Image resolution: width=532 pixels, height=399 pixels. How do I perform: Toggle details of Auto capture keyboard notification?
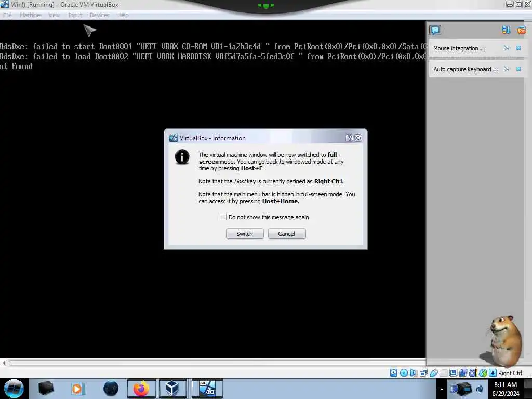tap(506, 69)
